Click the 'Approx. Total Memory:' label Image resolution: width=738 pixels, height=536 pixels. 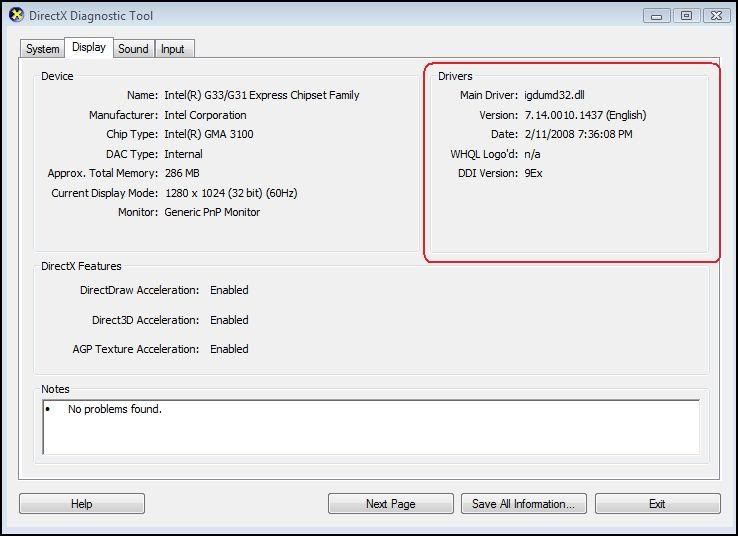point(103,173)
